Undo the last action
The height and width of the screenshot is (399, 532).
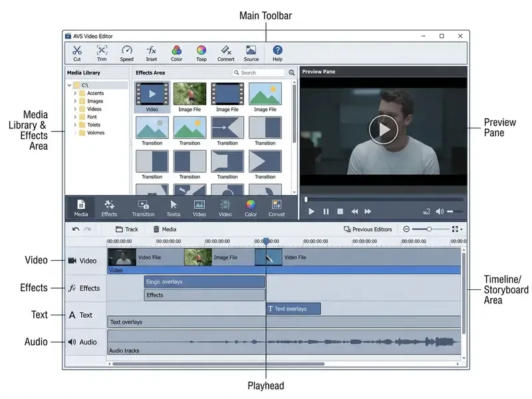(76, 229)
